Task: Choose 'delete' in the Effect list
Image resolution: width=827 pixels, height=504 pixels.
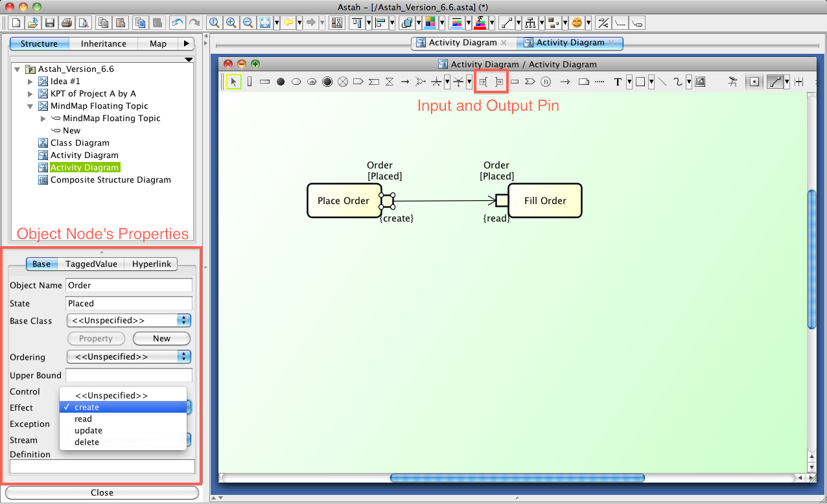Action: [87, 442]
